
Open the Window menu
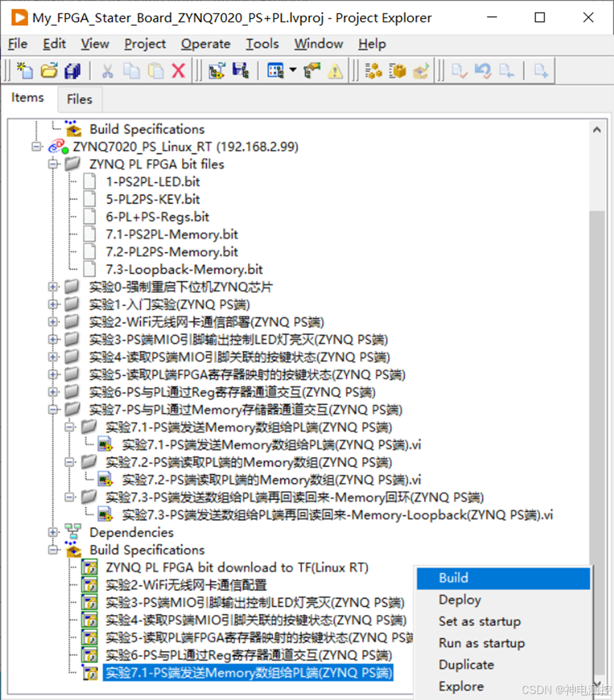pos(319,44)
